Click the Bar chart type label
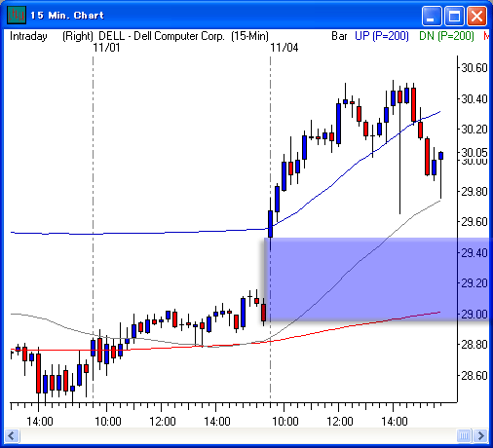This screenshot has width=493, height=448. click(x=339, y=36)
